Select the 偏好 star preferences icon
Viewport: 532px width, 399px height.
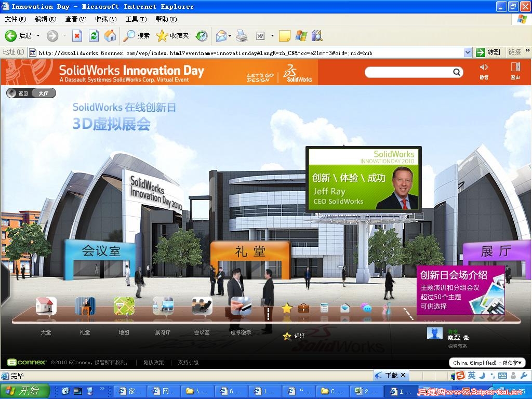click(287, 309)
